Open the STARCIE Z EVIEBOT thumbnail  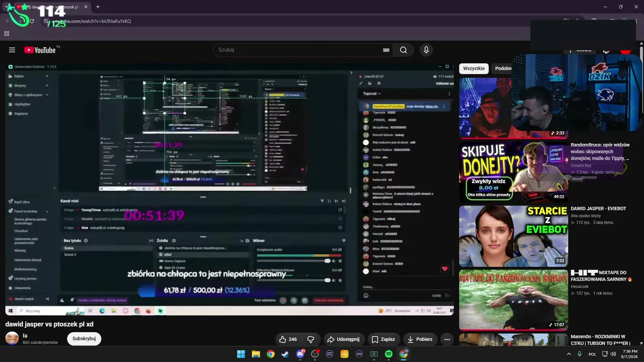point(514,236)
